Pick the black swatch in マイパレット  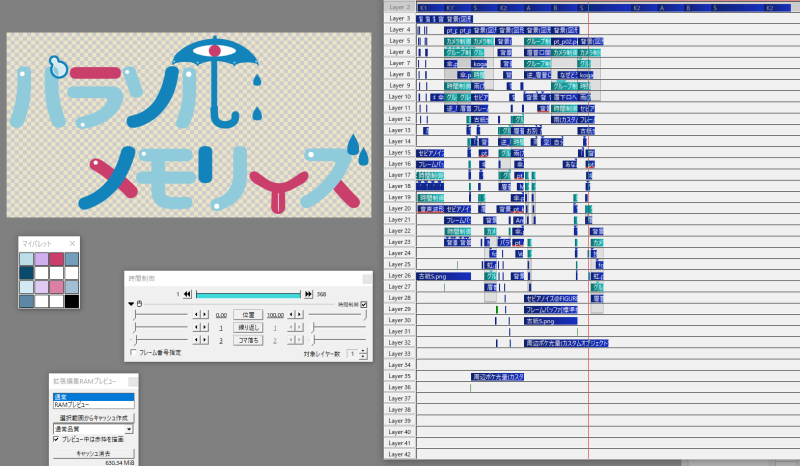tap(72, 301)
